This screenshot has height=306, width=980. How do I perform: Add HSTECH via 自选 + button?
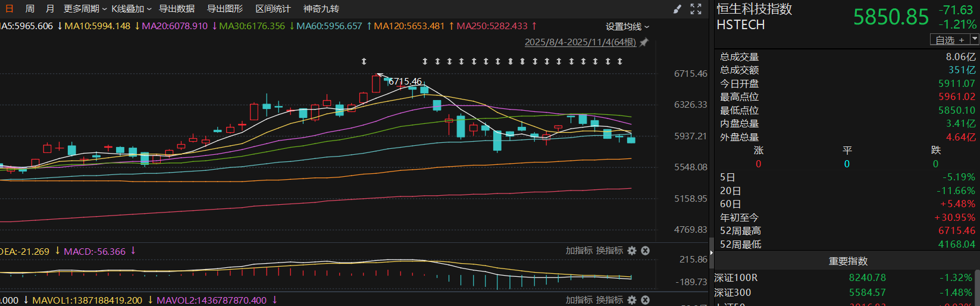(950, 40)
